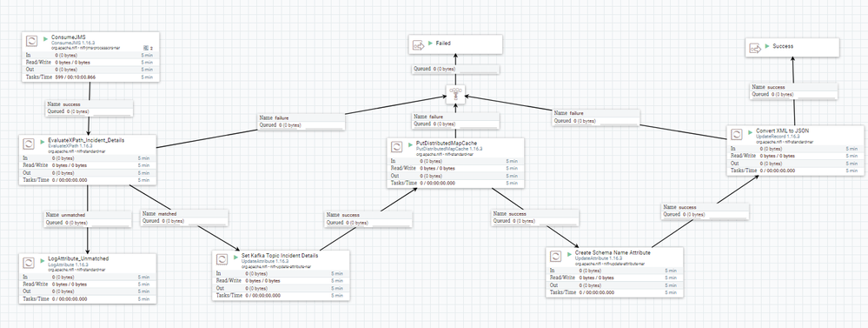Click the success connection below ConsumeJMS
The width and height of the screenshot is (868, 328).
89,108
